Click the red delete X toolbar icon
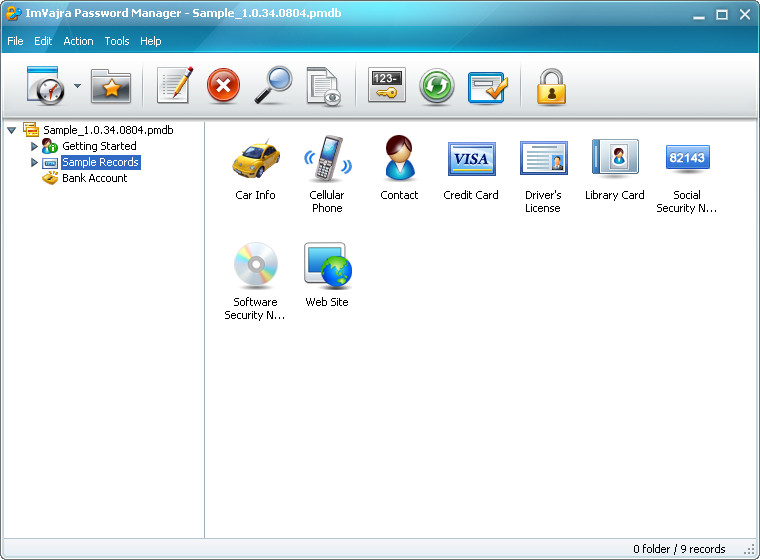Image resolution: width=760 pixels, height=560 pixels. tap(223, 85)
